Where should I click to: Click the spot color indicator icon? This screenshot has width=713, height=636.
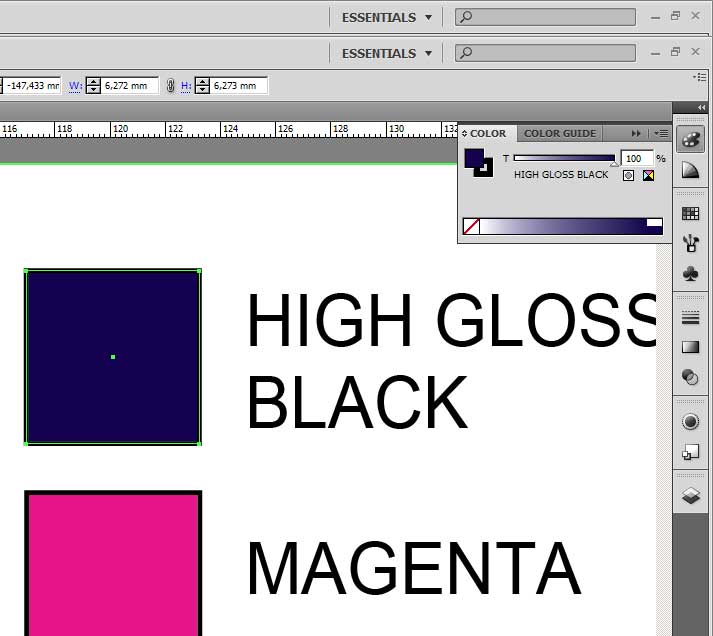[x=628, y=175]
